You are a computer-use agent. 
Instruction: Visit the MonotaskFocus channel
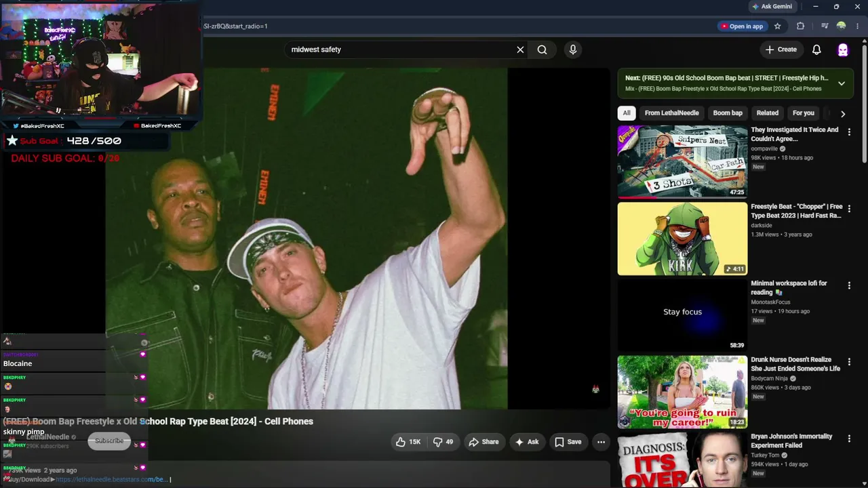[x=770, y=302]
